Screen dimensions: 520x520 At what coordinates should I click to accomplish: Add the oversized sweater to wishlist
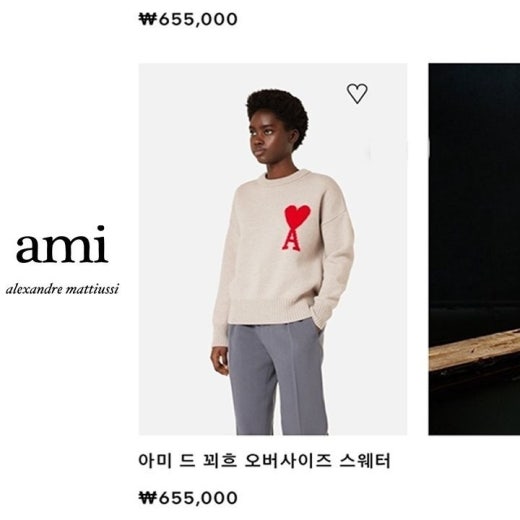[357, 93]
